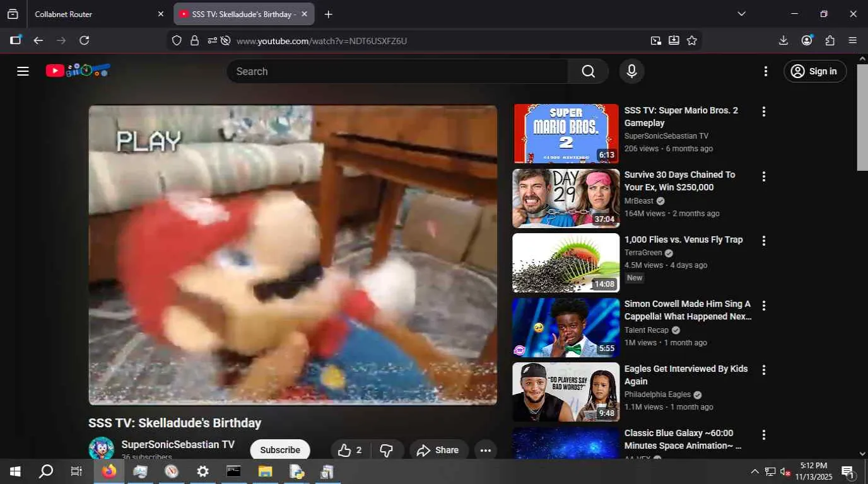Screen dimensions: 868x484
Task: Open Survive 30 Days Chained video thumbnail
Action: click(x=566, y=198)
